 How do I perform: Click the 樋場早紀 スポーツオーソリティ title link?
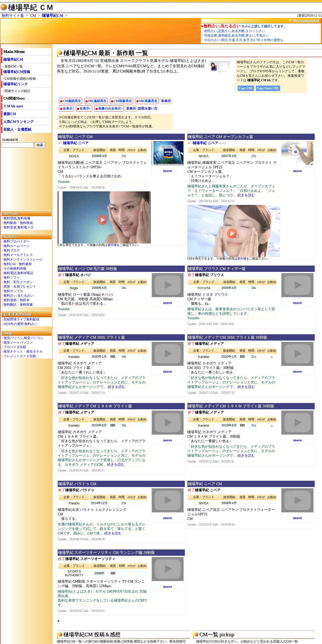[90, 559]
